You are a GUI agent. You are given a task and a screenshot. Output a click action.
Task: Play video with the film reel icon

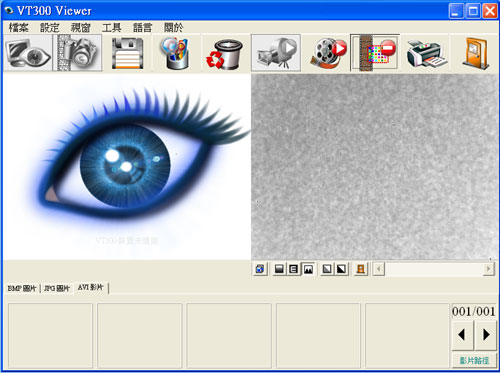328,53
